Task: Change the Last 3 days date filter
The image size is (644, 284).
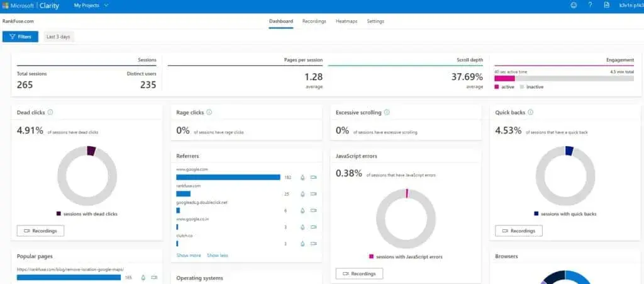Action: point(58,37)
